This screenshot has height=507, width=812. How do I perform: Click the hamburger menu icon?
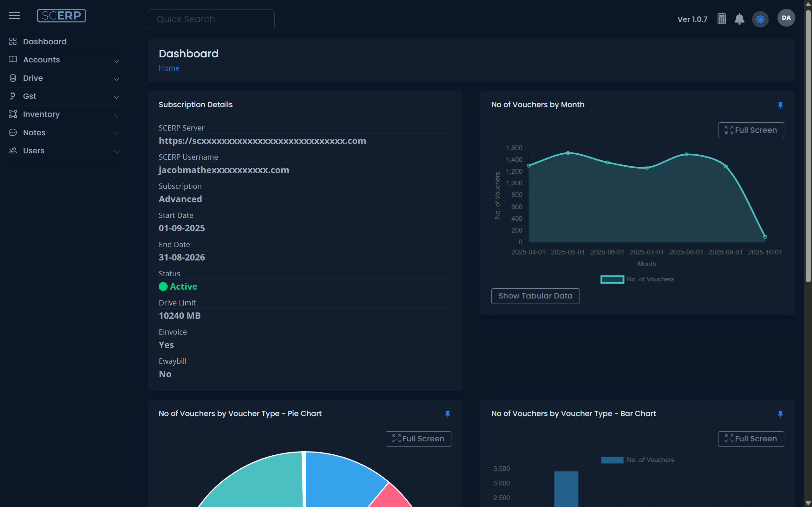point(14,16)
